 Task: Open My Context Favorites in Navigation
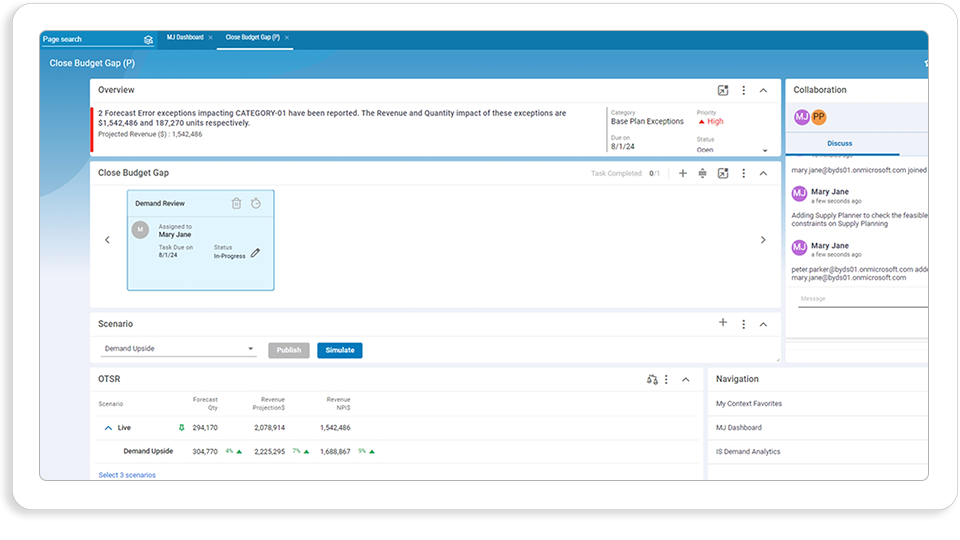point(749,403)
